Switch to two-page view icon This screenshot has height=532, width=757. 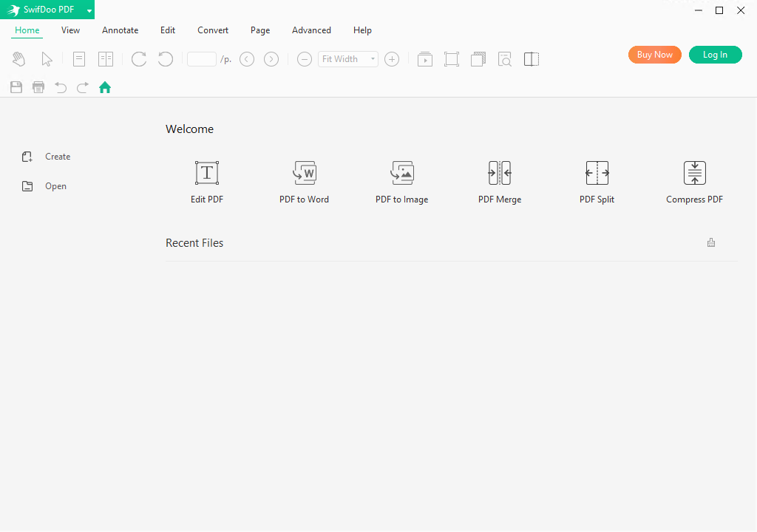click(x=105, y=59)
